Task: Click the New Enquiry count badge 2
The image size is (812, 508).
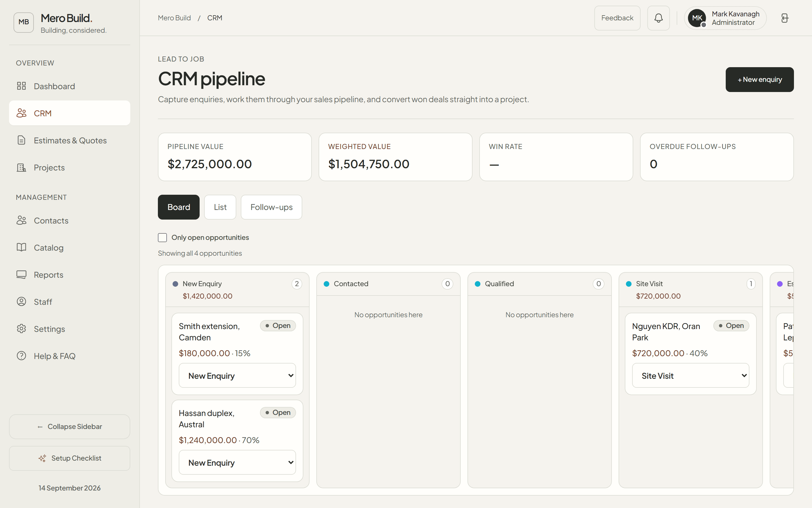Action: pyautogui.click(x=297, y=284)
